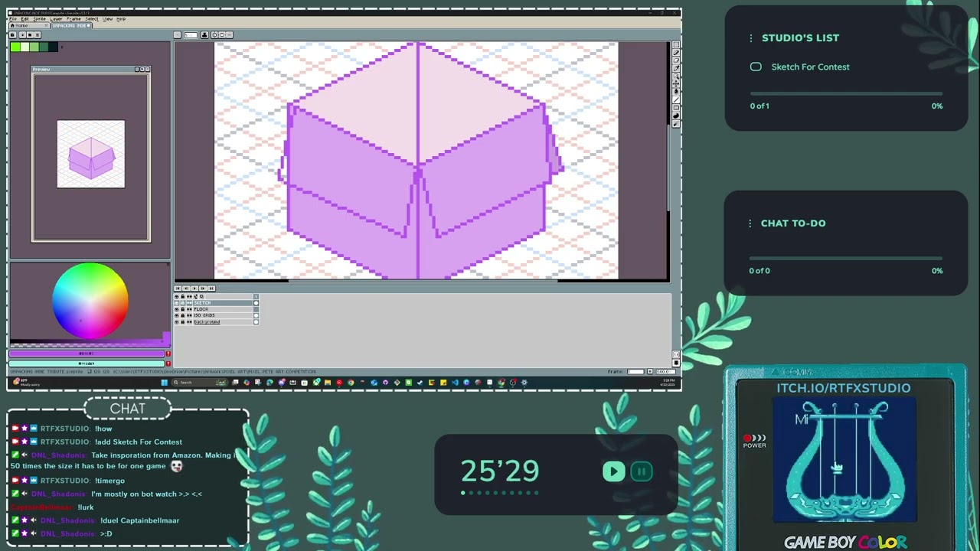This screenshot has height=551, width=980.
Task: Select the ISO GRIDS layer name
Action: tap(204, 315)
